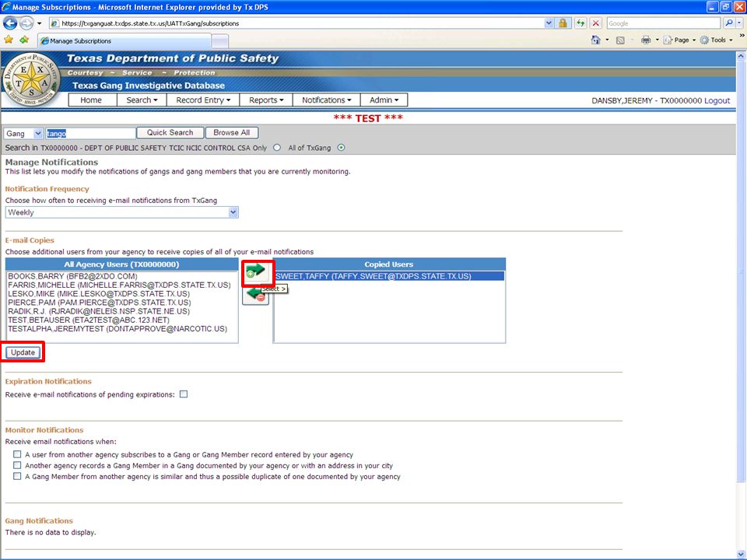Click the browser Home icon
Screen dimensions: 747x560
(595, 40)
